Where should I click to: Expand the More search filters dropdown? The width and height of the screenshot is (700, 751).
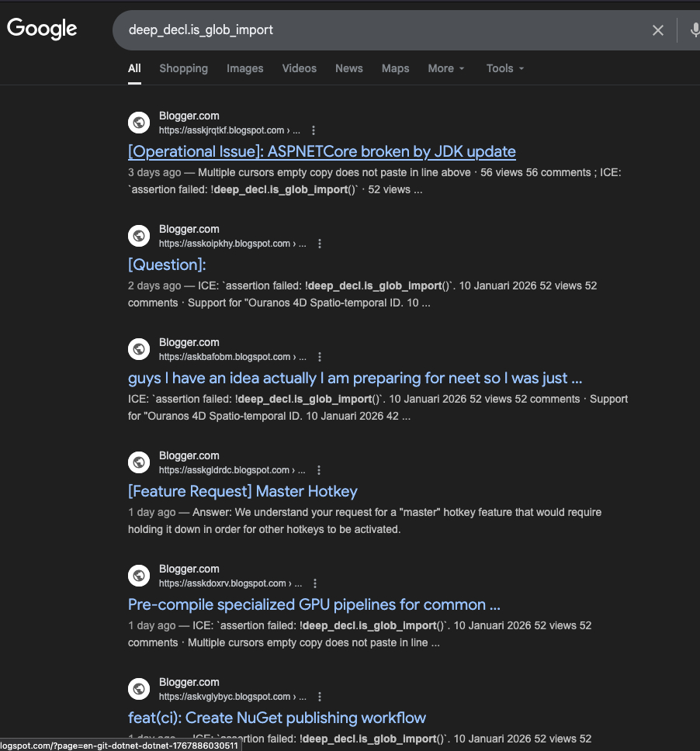click(x=445, y=68)
